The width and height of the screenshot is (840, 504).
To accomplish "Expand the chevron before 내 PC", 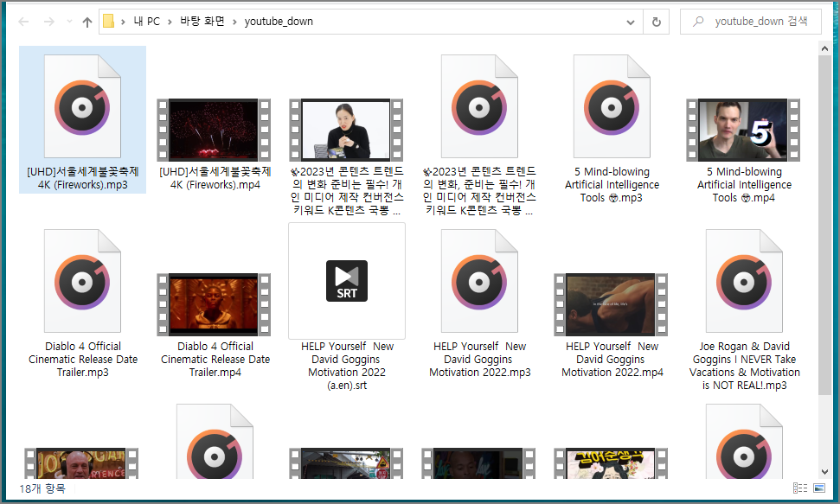I will click(x=123, y=22).
